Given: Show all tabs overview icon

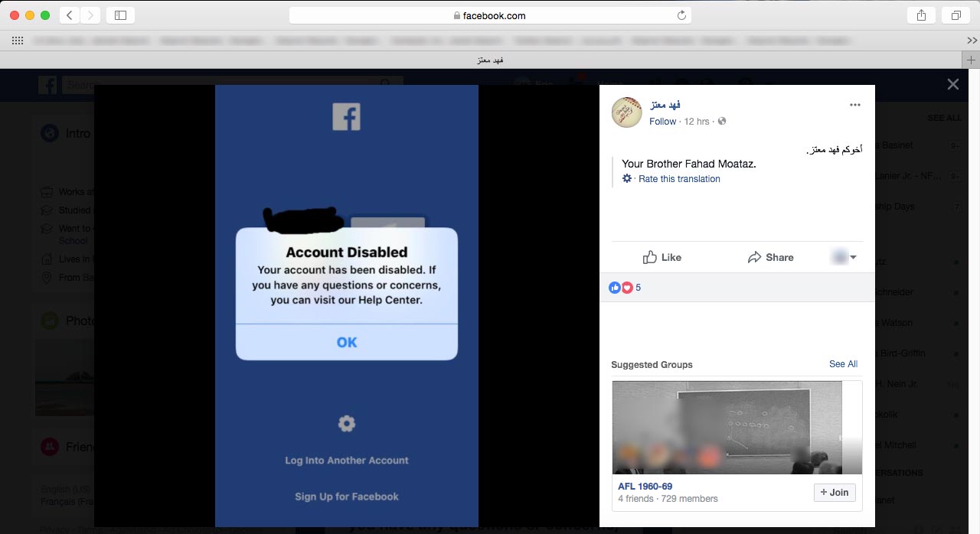Looking at the screenshot, I should coord(956,15).
